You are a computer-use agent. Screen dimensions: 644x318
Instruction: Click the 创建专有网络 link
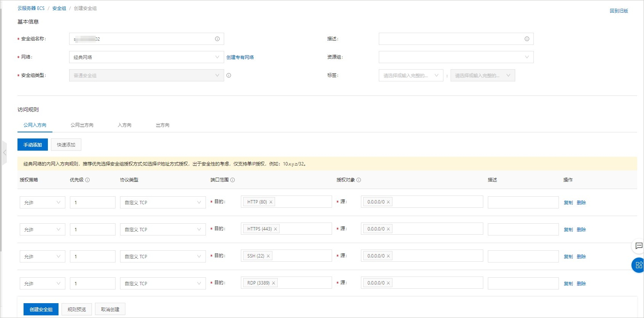click(x=240, y=57)
